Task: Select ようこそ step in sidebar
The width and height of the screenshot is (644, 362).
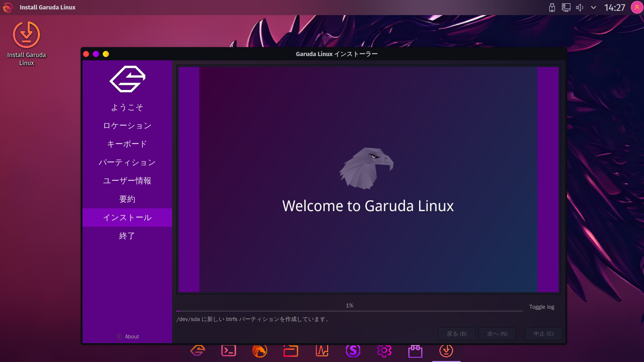Action: point(127,107)
